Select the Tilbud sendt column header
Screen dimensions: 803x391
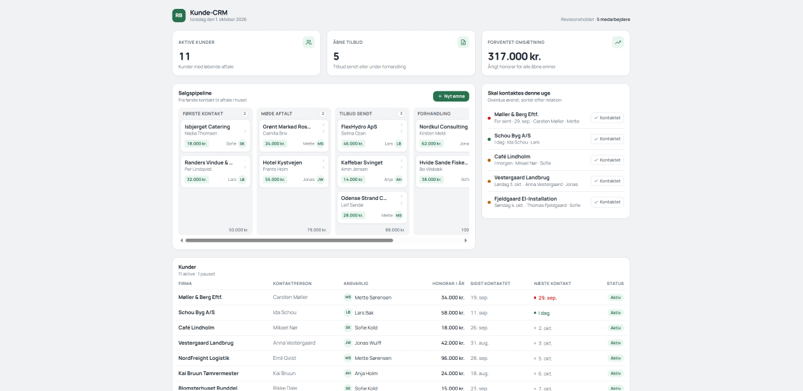pyautogui.click(x=355, y=114)
